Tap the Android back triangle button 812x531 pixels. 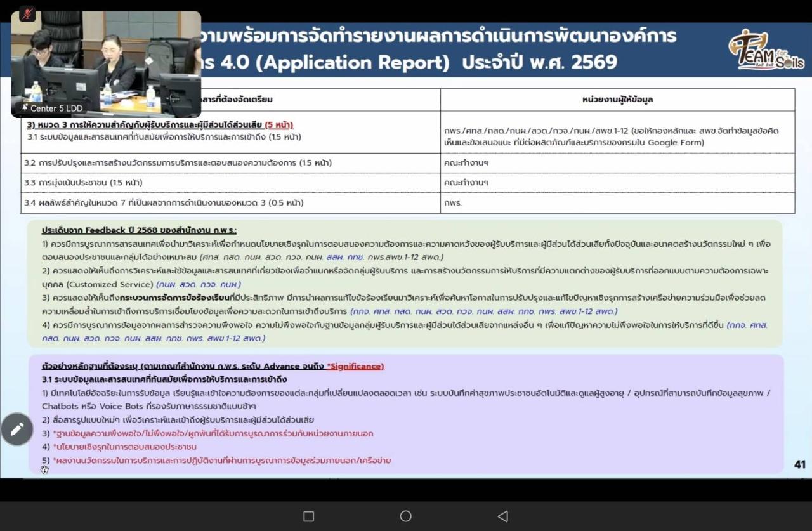(502, 516)
